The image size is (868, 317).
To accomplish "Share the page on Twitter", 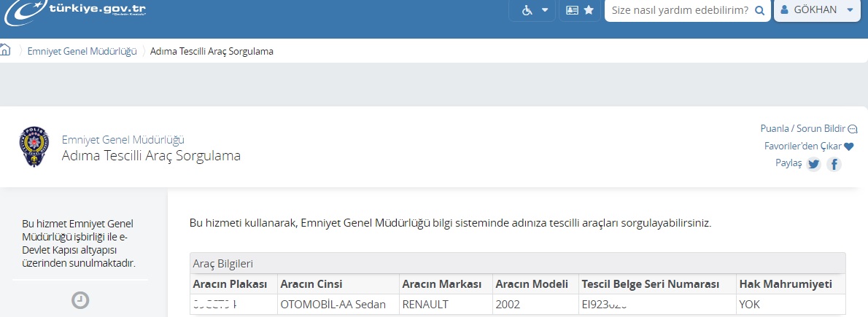I will click(813, 164).
